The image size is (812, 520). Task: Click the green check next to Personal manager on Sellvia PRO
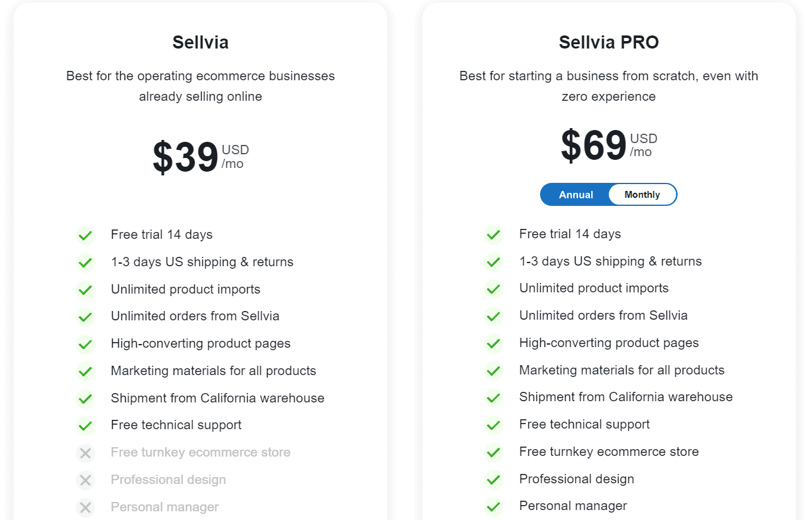point(493,507)
